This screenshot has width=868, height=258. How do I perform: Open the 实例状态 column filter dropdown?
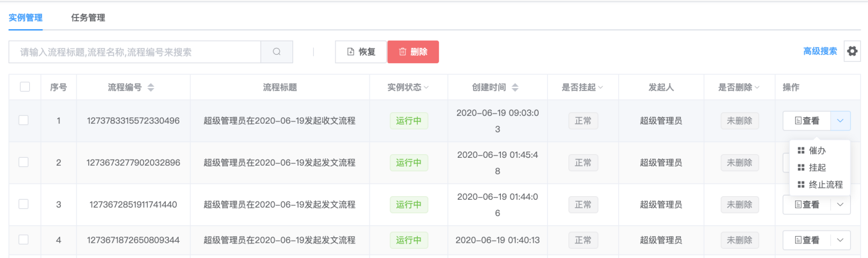tap(426, 87)
